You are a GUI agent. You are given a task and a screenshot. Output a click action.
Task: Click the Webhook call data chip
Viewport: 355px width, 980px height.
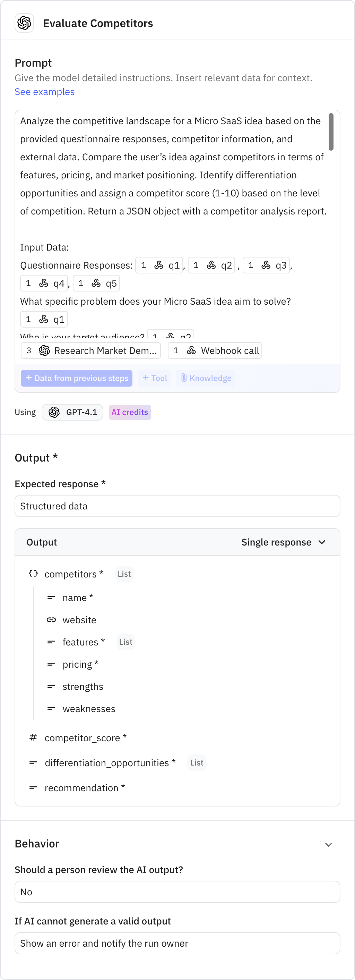click(x=214, y=350)
